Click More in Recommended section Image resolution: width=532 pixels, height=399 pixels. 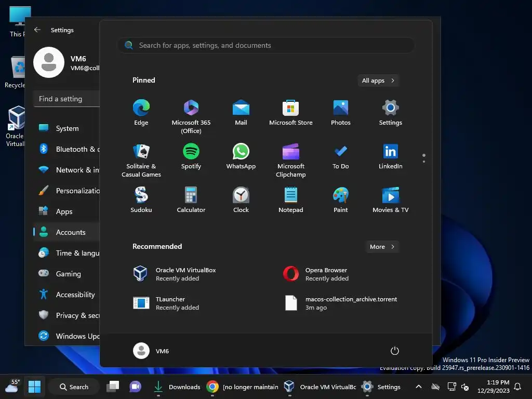(382, 247)
